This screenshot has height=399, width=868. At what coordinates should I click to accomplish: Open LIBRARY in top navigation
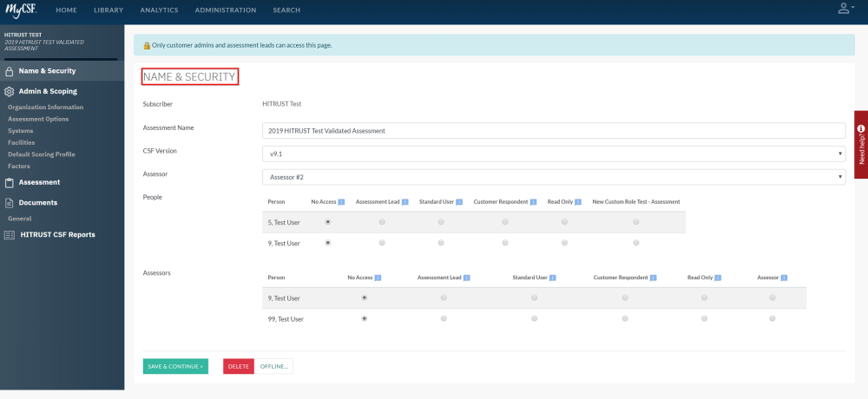click(x=108, y=10)
